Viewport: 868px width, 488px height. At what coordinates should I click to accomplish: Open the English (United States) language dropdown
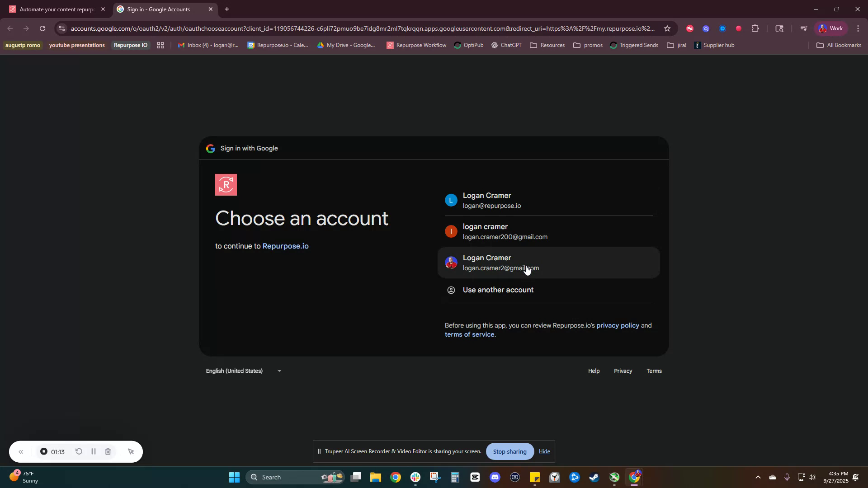tap(243, 371)
